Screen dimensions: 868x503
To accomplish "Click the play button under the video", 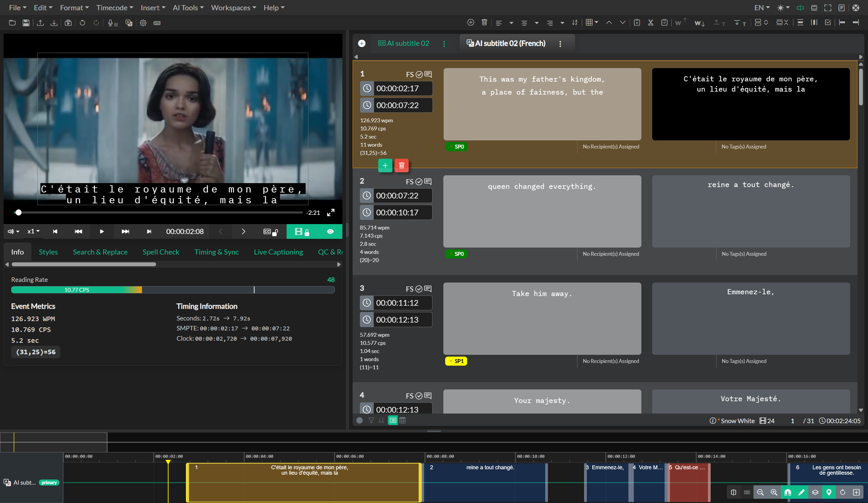I will [x=102, y=231].
